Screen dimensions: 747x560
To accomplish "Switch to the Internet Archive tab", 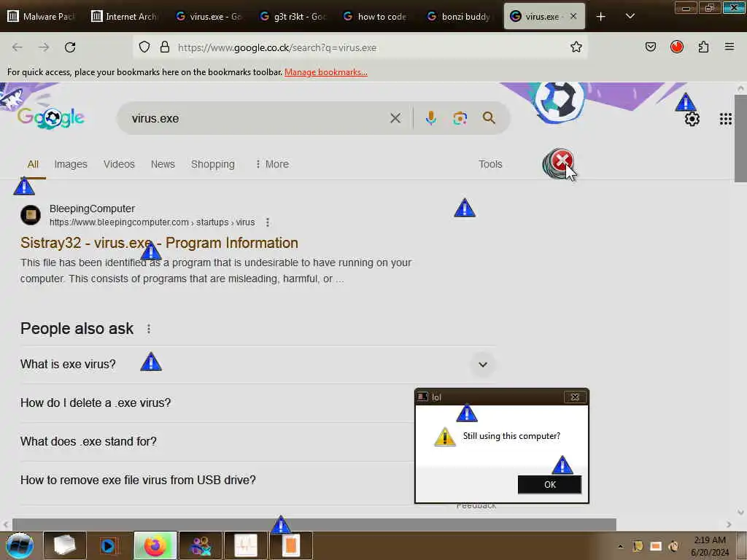I will pyautogui.click(x=125, y=17).
